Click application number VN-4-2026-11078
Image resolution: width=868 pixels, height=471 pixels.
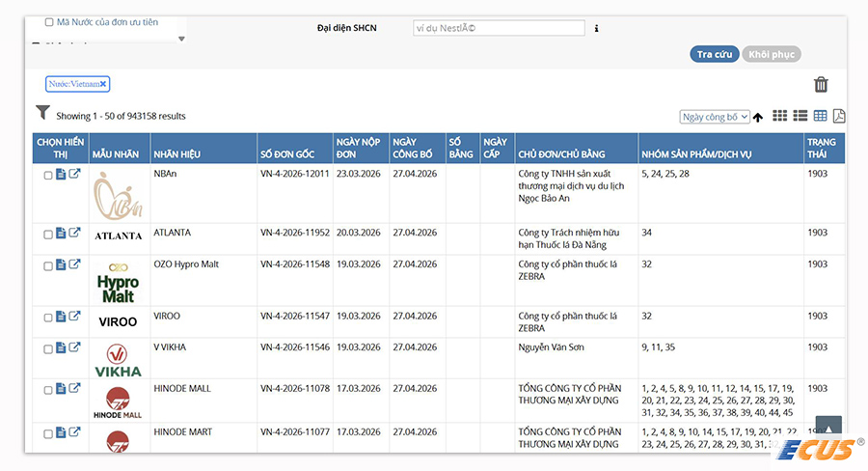pos(294,388)
